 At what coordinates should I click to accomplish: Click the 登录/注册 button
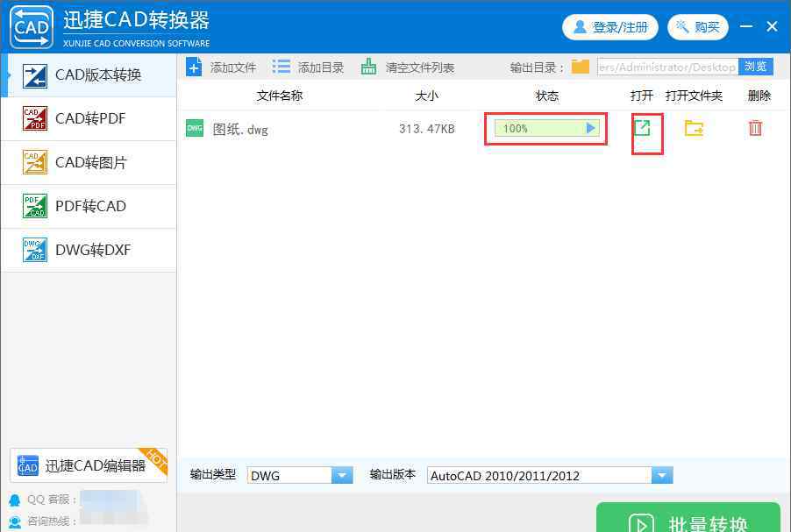[610, 27]
